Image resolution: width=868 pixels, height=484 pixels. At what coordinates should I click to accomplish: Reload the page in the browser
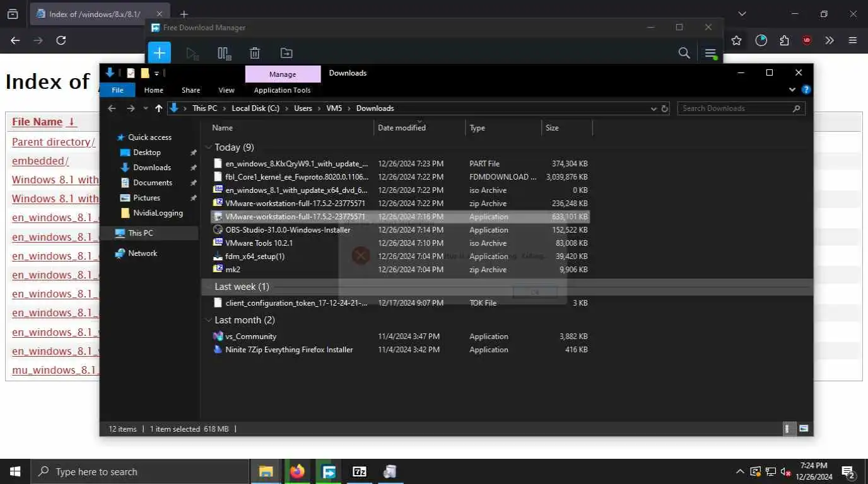click(61, 40)
